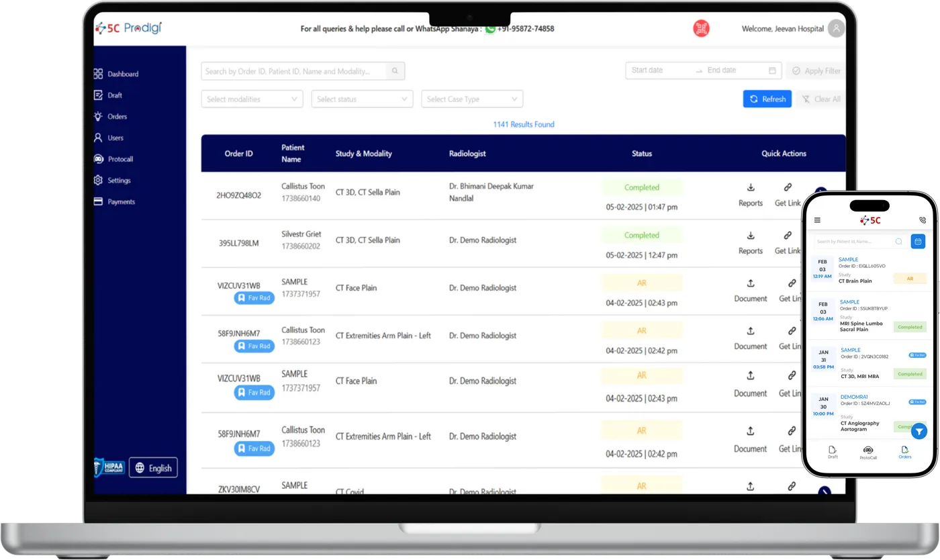
Task: Click the Refresh button
Action: pyautogui.click(x=767, y=99)
